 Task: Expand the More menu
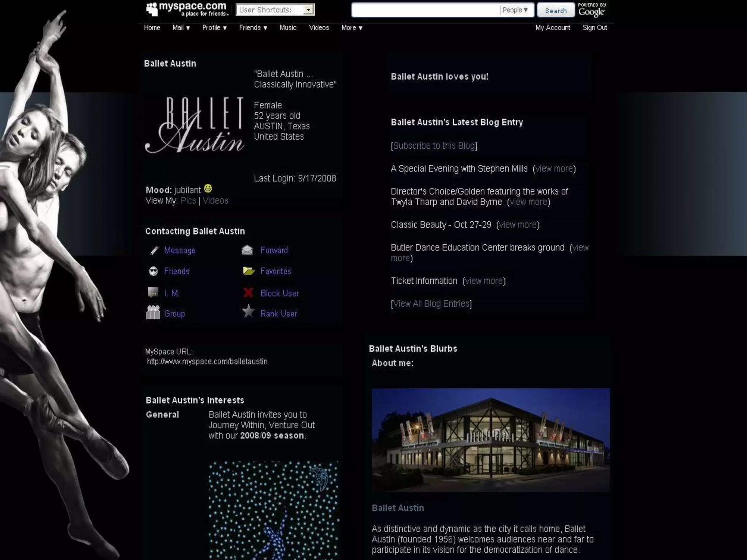click(x=352, y=28)
